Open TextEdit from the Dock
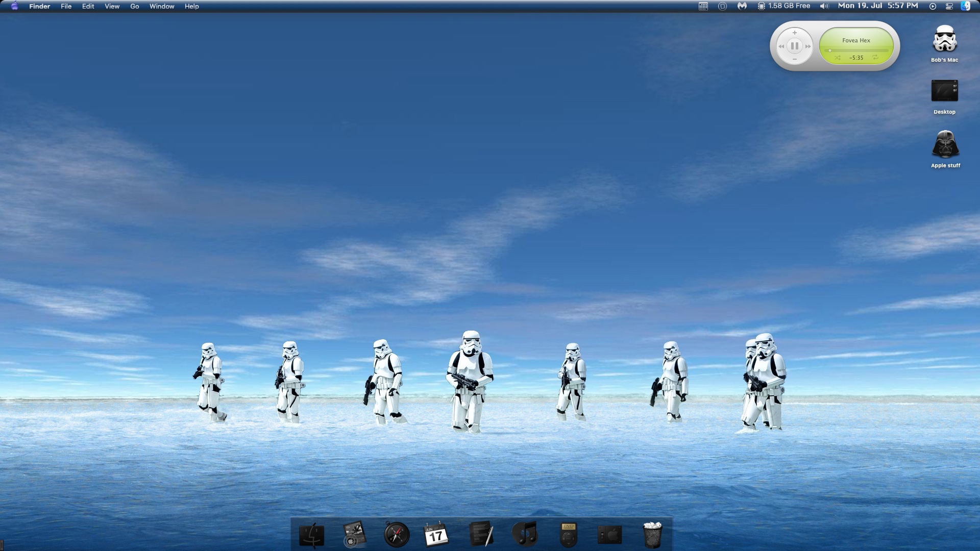 (x=481, y=534)
